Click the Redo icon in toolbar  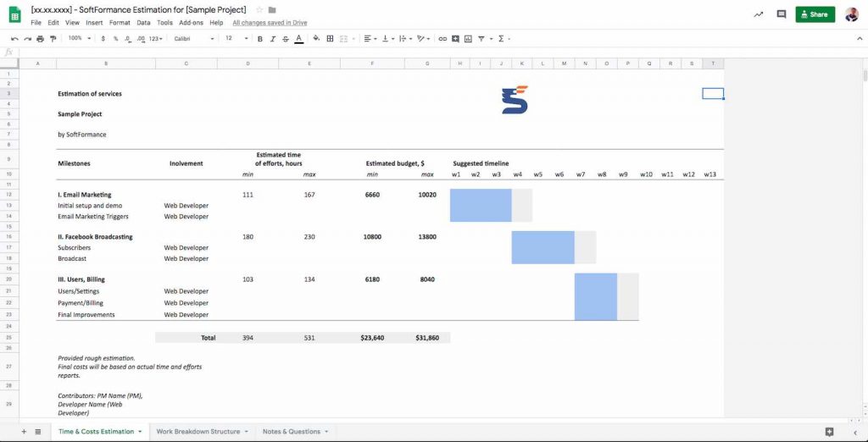(28, 39)
